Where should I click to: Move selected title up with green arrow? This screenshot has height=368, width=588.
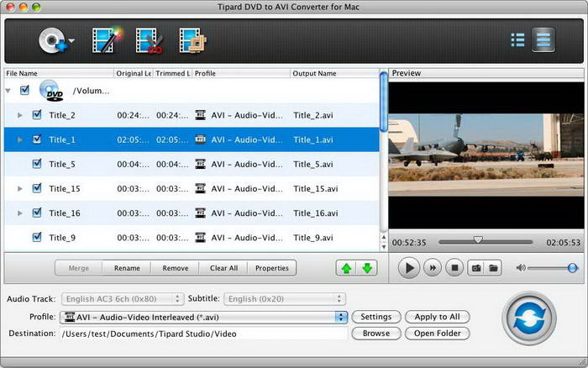point(346,268)
